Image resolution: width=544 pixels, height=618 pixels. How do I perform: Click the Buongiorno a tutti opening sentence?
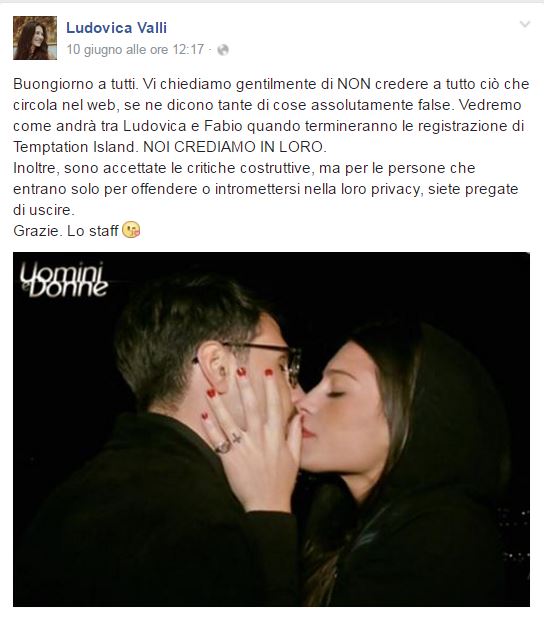click(76, 84)
